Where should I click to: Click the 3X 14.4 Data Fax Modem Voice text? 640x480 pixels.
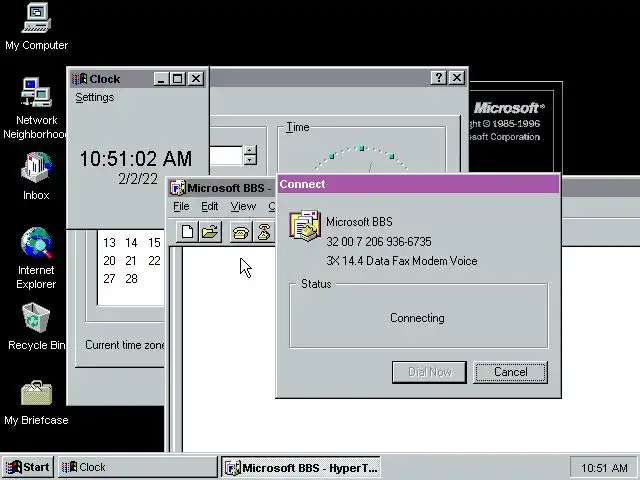coord(402,261)
